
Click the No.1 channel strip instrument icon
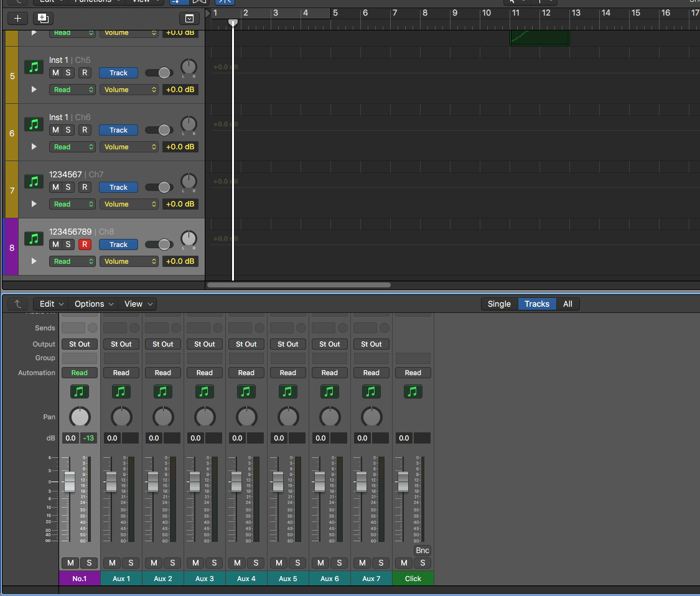tap(80, 391)
